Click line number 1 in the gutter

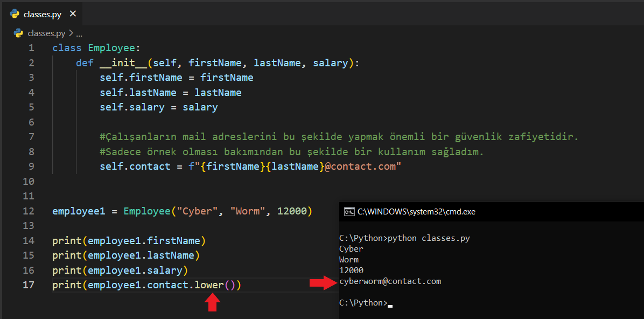point(31,48)
